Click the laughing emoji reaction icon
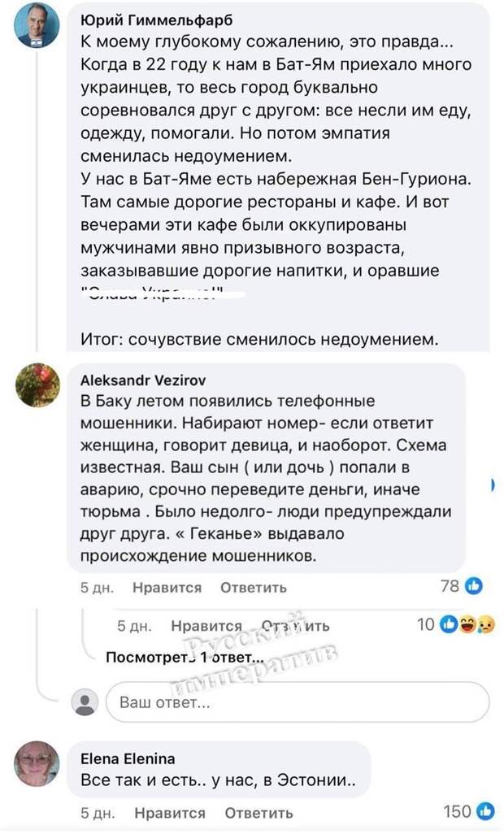Screen dimensions: 504x834 pyautogui.click(x=465, y=625)
